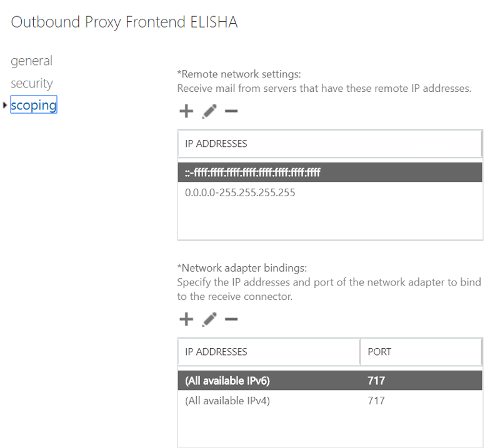Open the security tab
This screenshot has width=500, height=448.
click(x=31, y=83)
